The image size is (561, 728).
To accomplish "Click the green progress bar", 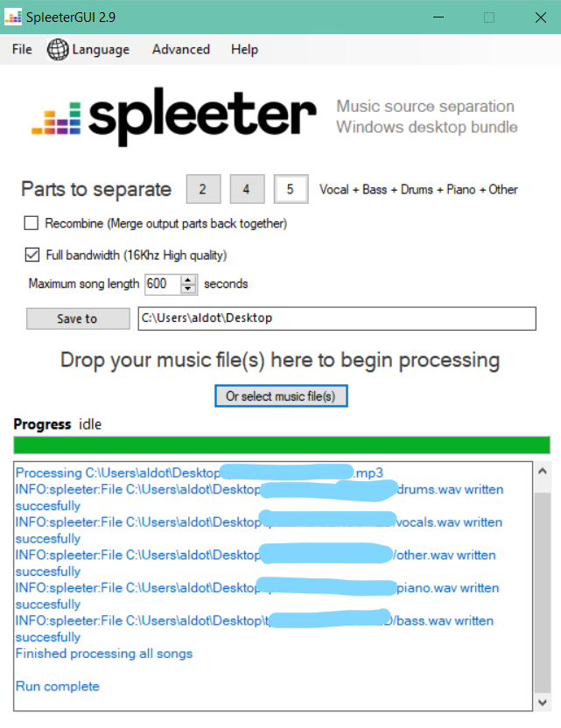I will point(280,444).
